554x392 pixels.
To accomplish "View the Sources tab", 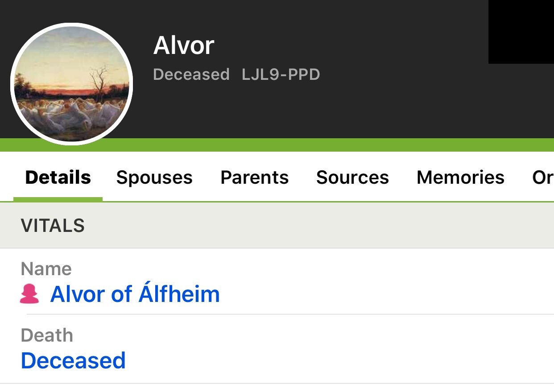I will coord(352,177).
